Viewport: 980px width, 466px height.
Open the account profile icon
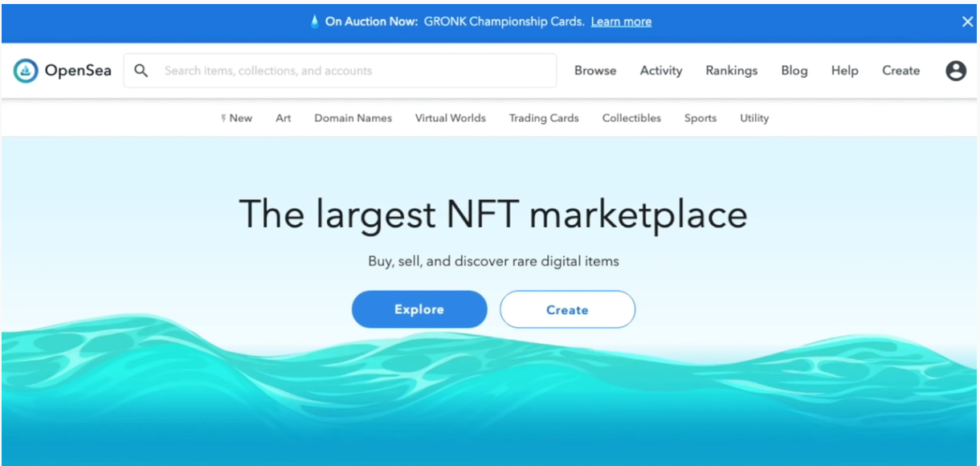pos(956,71)
